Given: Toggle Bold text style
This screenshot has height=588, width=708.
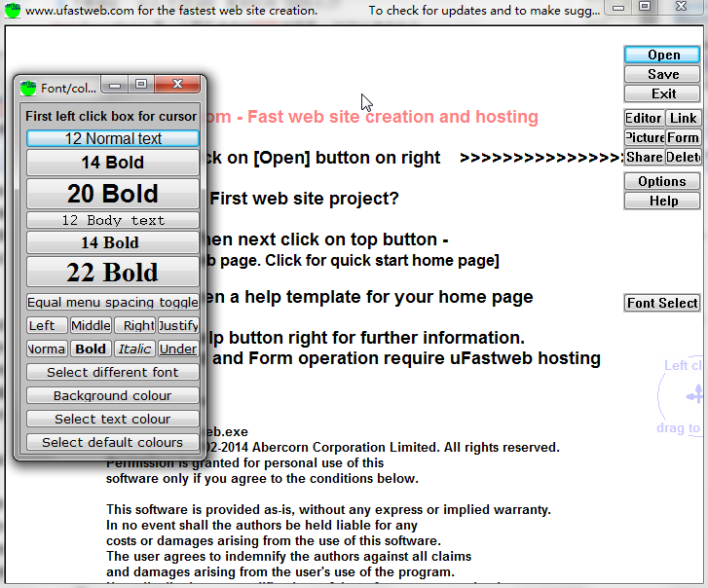Looking at the screenshot, I should coord(91,349).
